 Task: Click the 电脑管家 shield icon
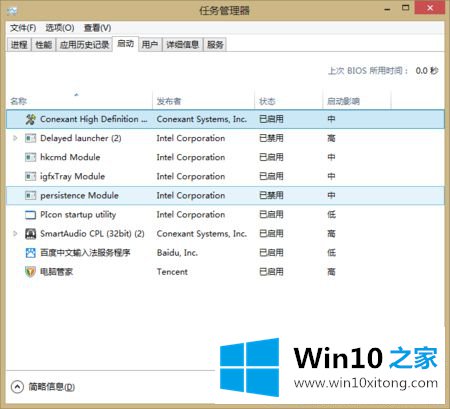tap(30, 272)
